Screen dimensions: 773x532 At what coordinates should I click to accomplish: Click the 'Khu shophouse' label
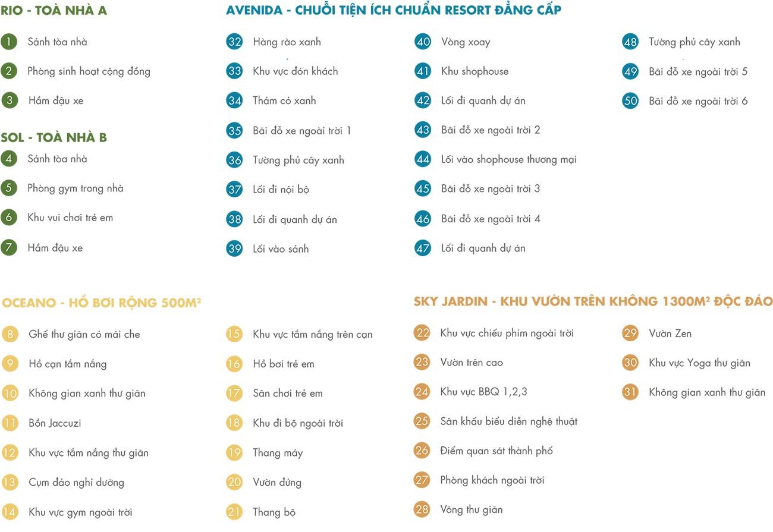[475, 71]
